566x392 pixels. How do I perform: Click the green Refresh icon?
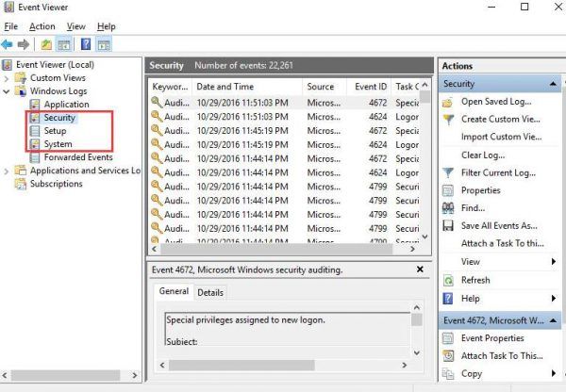click(x=449, y=280)
